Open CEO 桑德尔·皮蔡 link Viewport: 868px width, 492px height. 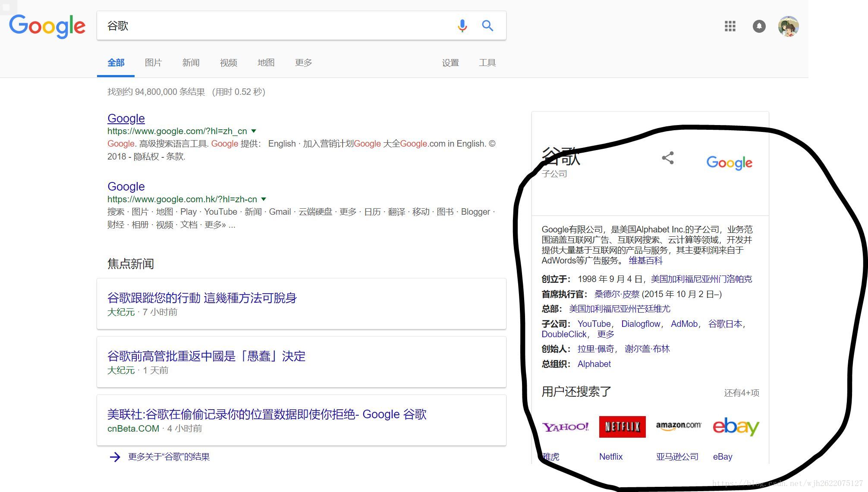tap(617, 294)
